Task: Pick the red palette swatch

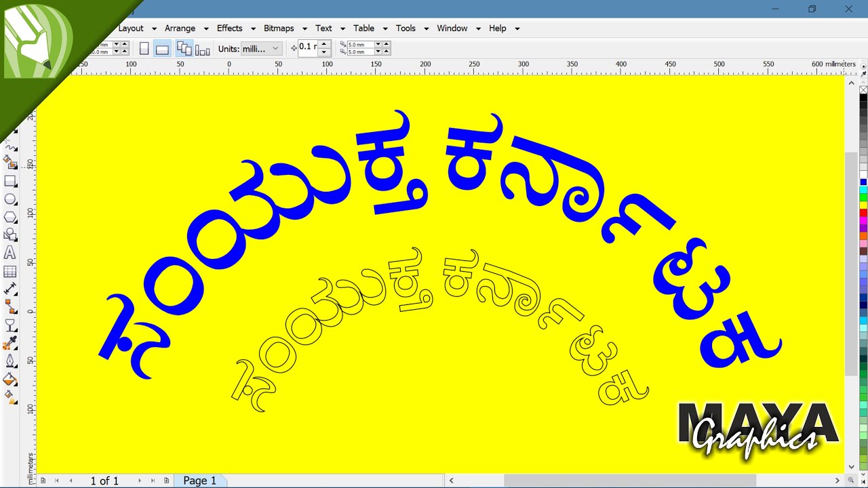Action: [x=863, y=213]
